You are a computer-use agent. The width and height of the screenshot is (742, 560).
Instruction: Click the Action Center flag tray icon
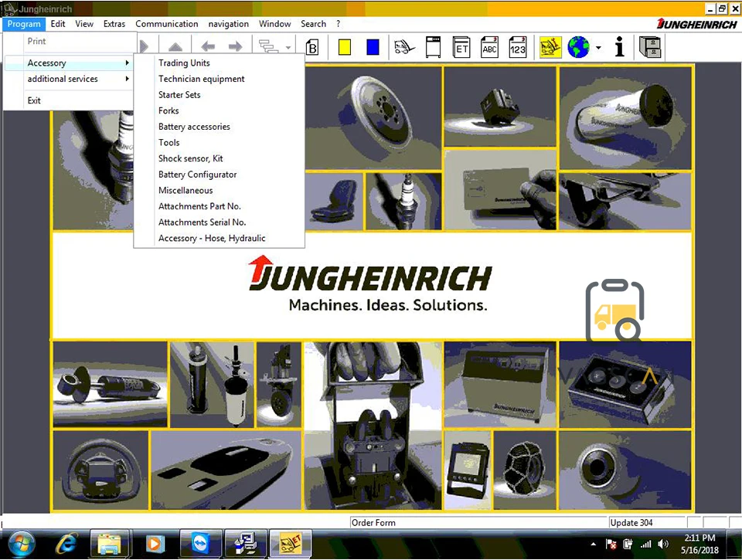pyautogui.click(x=611, y=544)
